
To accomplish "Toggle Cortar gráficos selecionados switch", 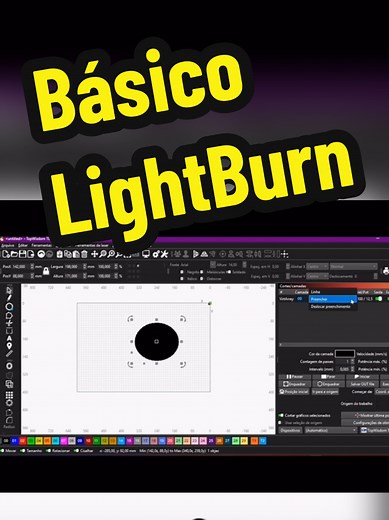I will [x=281, y=415].
